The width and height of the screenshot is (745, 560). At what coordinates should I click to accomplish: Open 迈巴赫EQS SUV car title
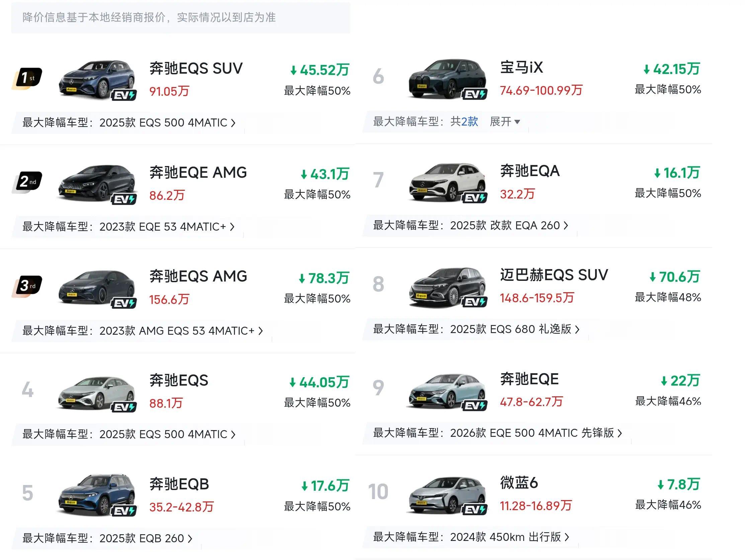(x=554, y=275)
